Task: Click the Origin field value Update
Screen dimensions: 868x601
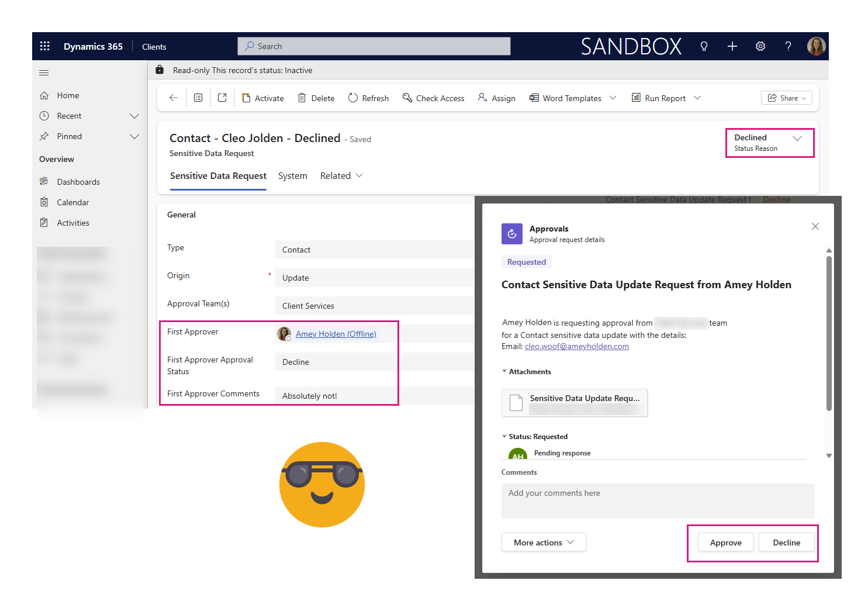Action: point(375,278)
